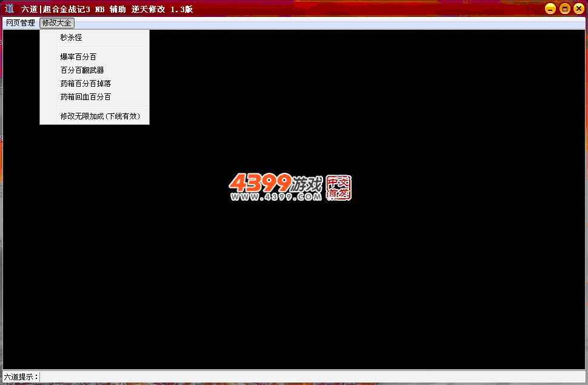
Task: Click the 道 app icon in title bar
Action: (x=9, y=8)
